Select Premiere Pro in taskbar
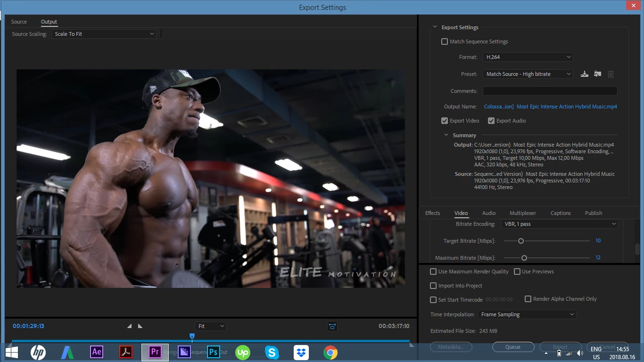644x362 pixels. (x=155, y=352)
